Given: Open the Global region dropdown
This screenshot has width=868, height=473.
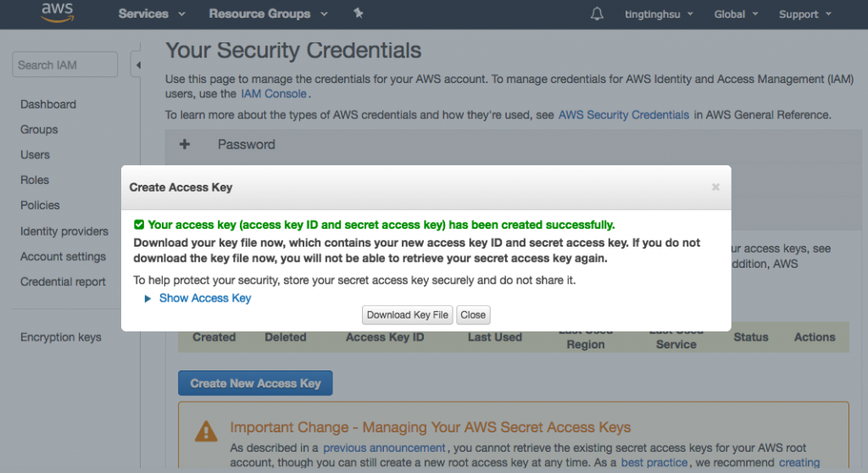Looking at the screenshot, I should [734, 14].
